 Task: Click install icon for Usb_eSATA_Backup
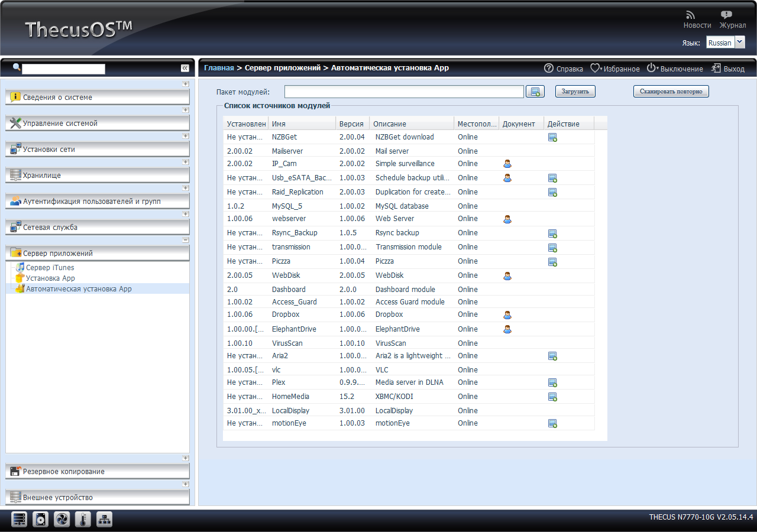click(x=552, y=178)
